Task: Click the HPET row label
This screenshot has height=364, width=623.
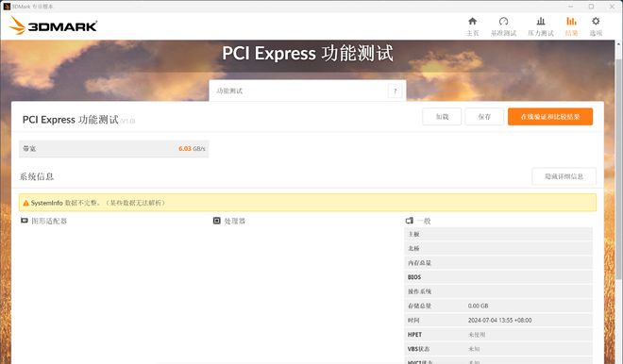Action: point(414,335)
